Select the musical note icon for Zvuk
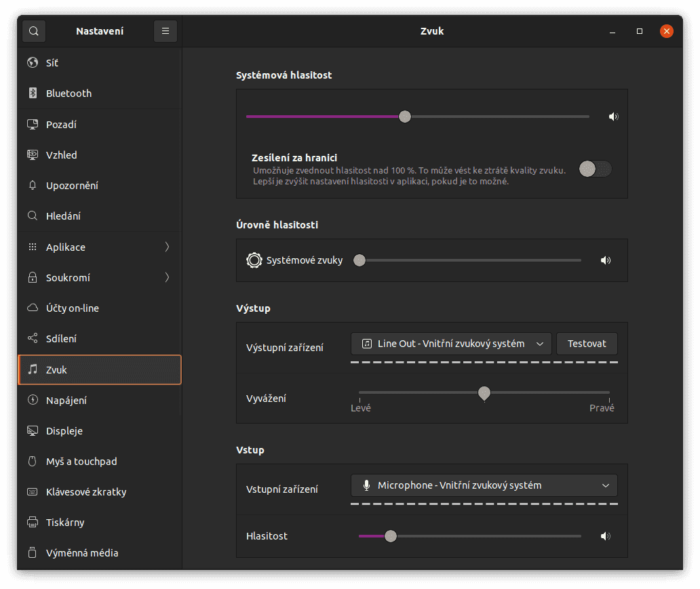700x589 pixels. tap(33, 369)
